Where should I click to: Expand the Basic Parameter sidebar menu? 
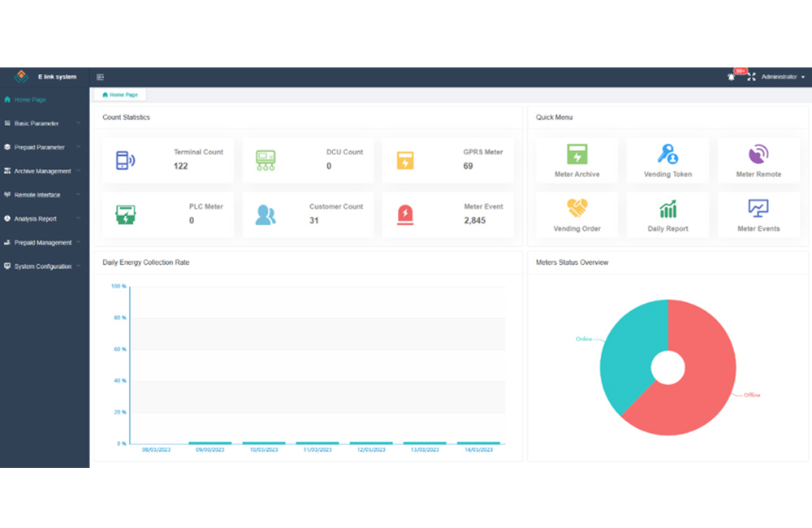click(41, 123)
